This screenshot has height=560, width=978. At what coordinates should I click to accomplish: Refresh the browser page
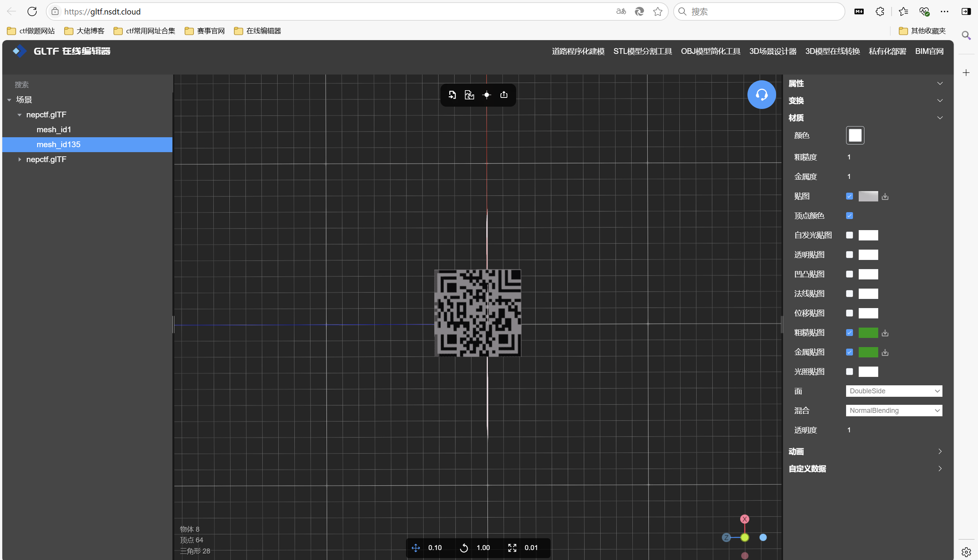click(x=32, y=11)
